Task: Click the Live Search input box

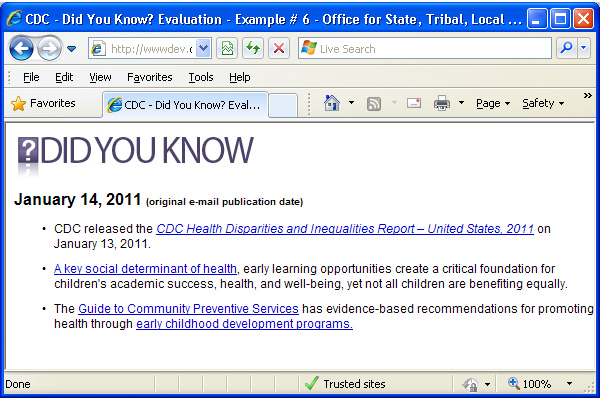Action: click(x=425, y=49)
